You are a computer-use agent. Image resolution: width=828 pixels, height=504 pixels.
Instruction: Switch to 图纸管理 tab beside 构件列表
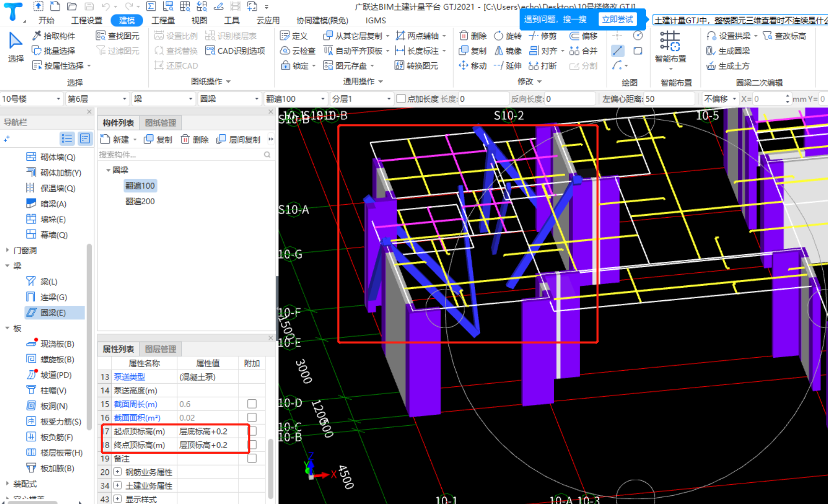click(x=161, y=123)
